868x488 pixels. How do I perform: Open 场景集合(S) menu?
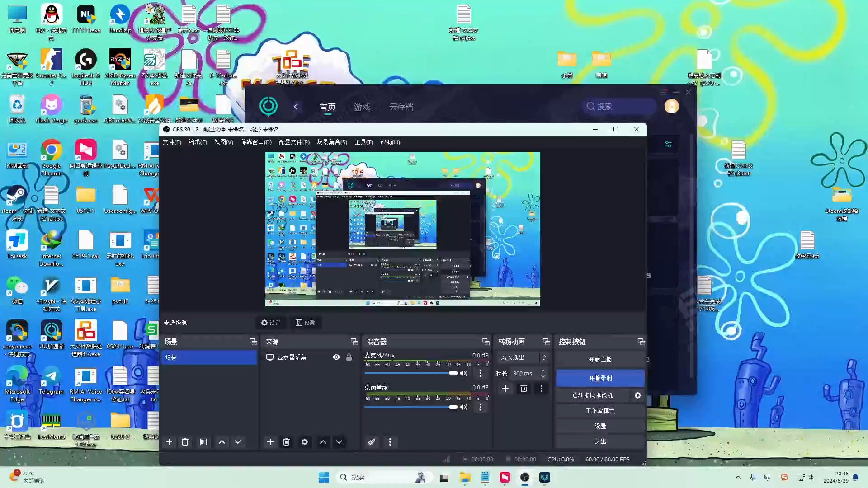pos(332,142)
